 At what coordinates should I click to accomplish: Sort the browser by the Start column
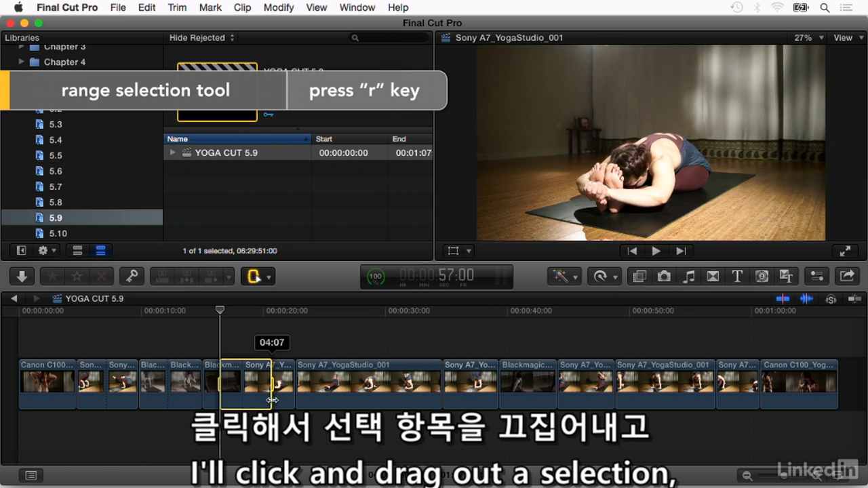click(x=350, y=139)
